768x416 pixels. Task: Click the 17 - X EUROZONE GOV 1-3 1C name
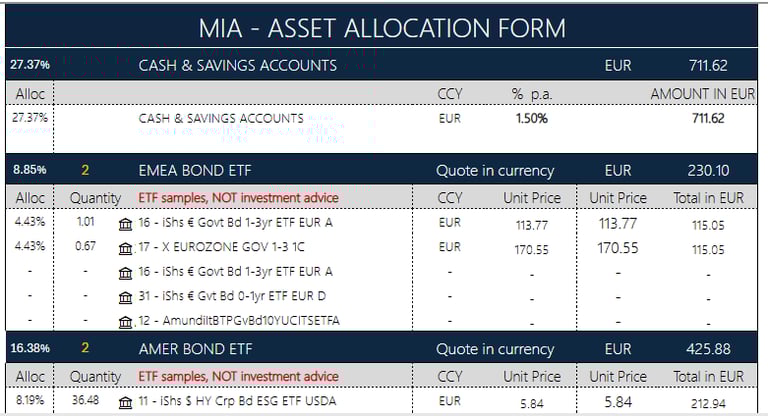tap(221, 247)
